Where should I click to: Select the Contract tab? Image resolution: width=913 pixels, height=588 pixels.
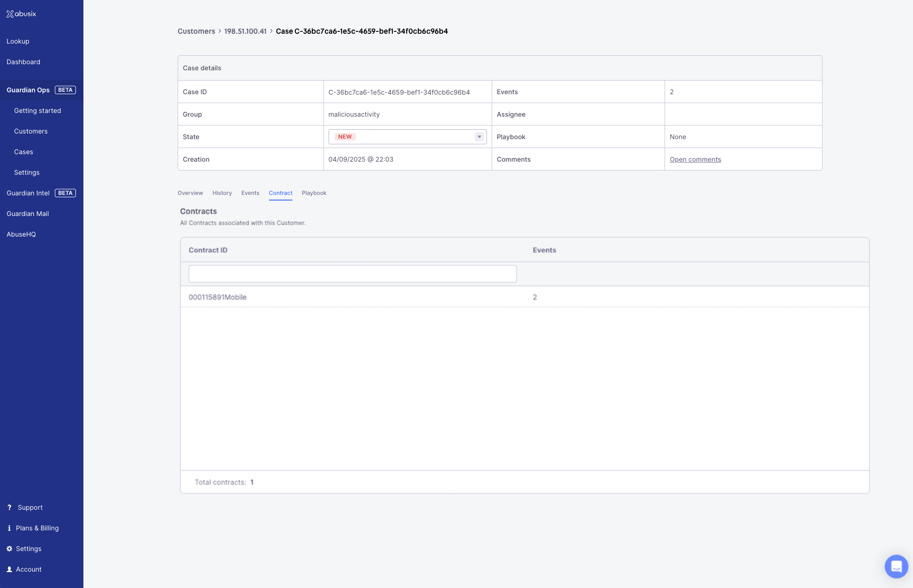[281, 193]
